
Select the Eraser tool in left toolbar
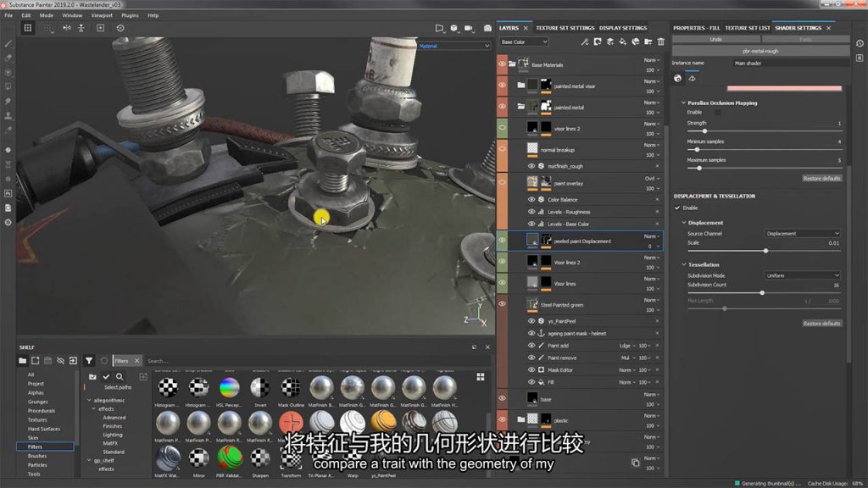click(x=8, y=58)
